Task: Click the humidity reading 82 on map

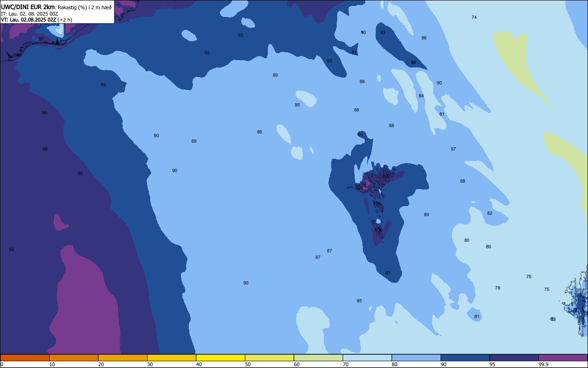Action: pos(490,213)
